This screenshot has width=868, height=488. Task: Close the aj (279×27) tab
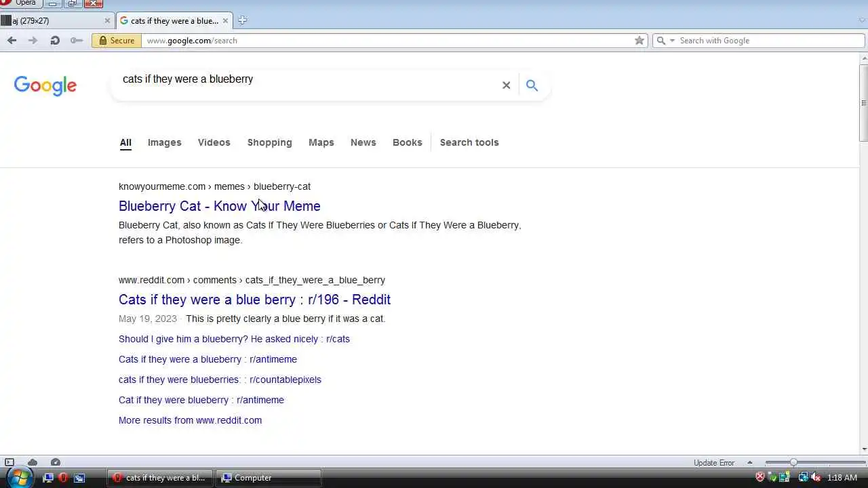click(106, 21)
